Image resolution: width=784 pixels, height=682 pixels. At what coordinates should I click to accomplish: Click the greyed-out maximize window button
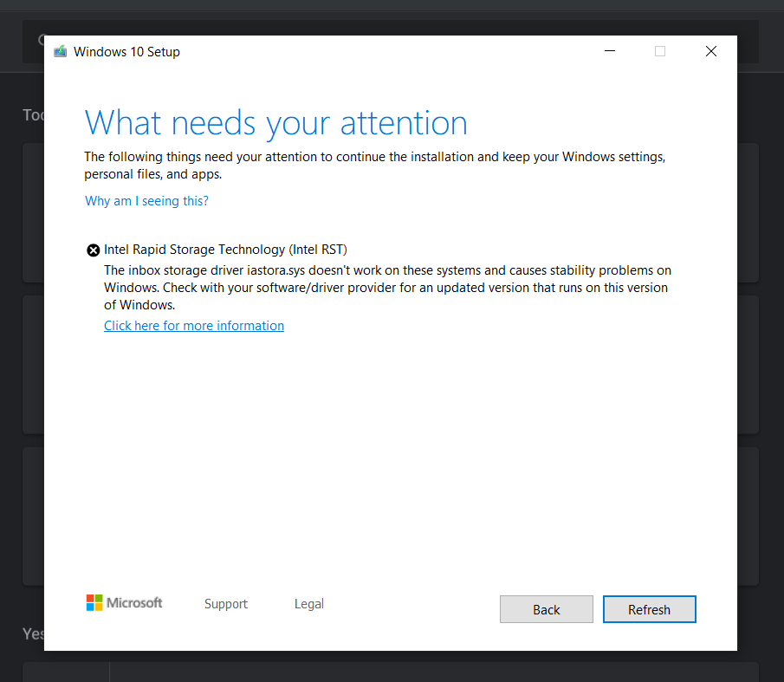[660, 52]
